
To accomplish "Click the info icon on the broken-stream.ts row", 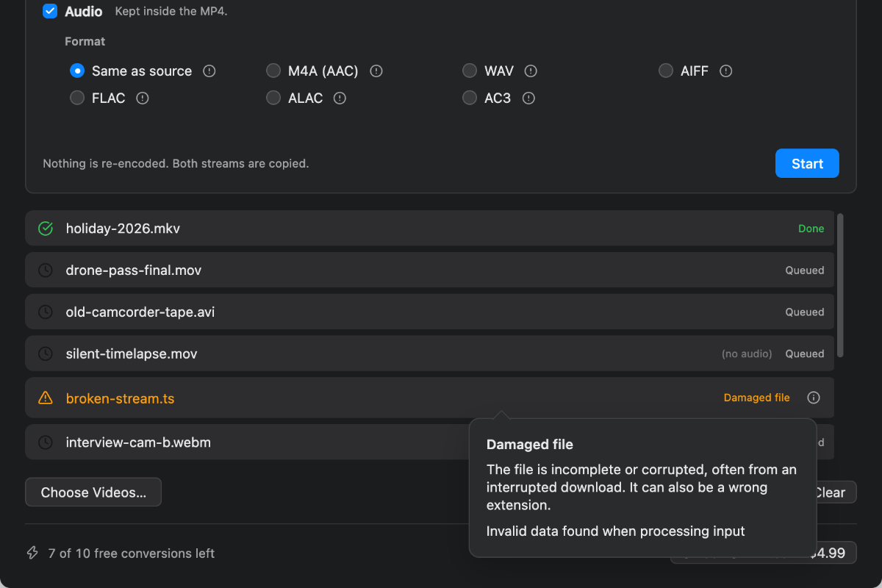I will pyautogui.click(x=814, y=398).
